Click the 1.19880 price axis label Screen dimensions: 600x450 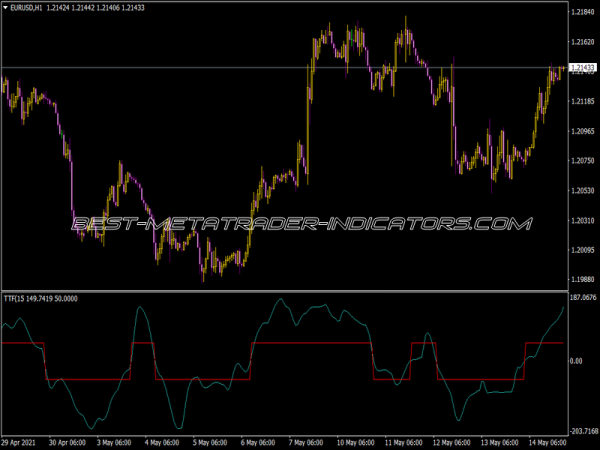(581, 279)
